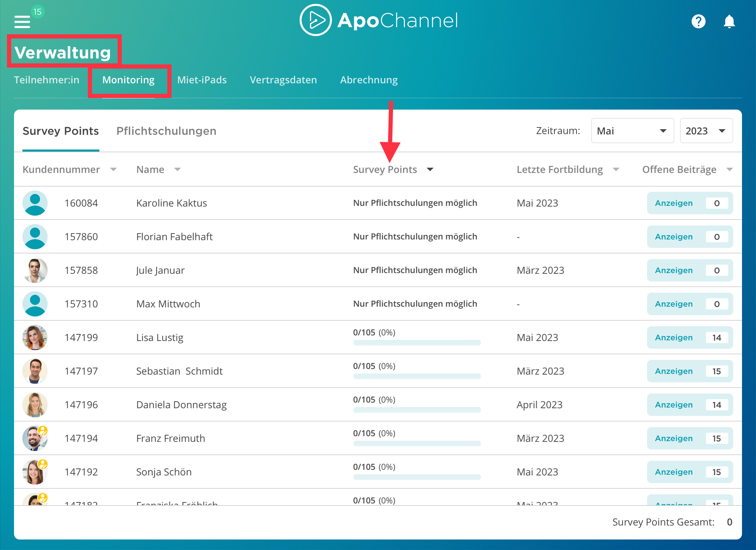Click Karoline Kaktus's avatar
The image size is (756, 550).
click(35, 203)
